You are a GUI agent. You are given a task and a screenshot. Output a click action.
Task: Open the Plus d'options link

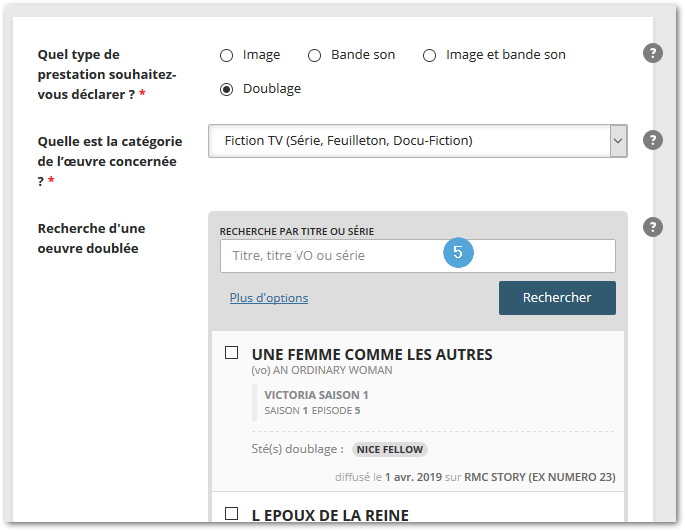pyautogui.click(x=269, y=298)
